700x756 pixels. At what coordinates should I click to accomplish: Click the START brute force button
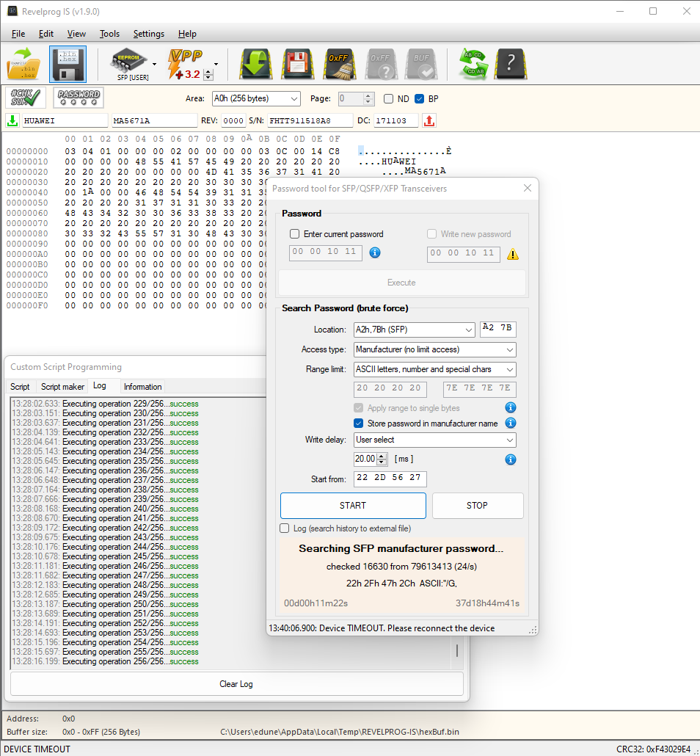[353, 505]
